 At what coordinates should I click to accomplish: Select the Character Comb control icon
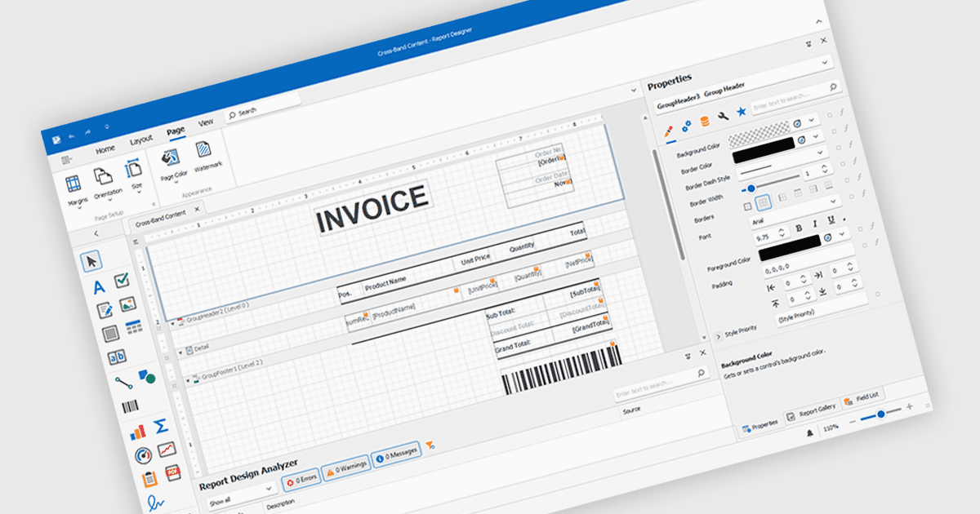pos(116,357)
